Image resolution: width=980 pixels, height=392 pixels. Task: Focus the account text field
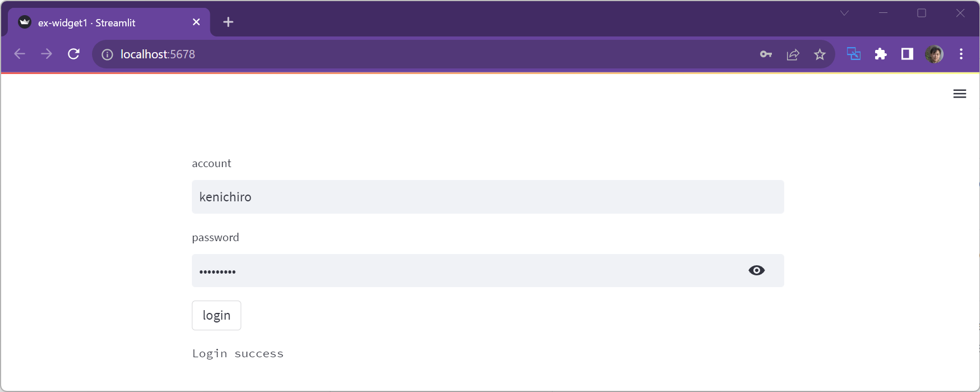pyautogui.click(x=487, y=197)
